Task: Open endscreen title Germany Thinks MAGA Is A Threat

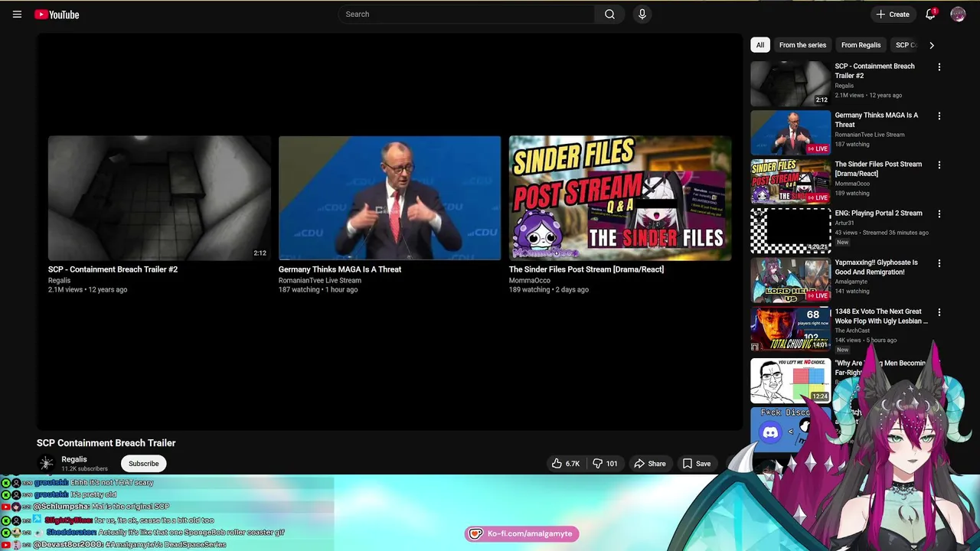Action: [340, 269]
